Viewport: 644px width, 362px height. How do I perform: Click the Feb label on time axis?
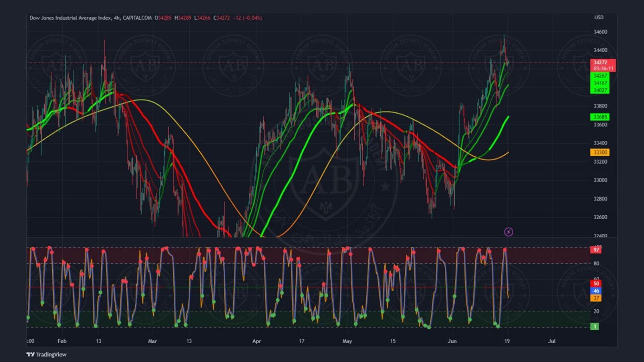pos(62,341)
